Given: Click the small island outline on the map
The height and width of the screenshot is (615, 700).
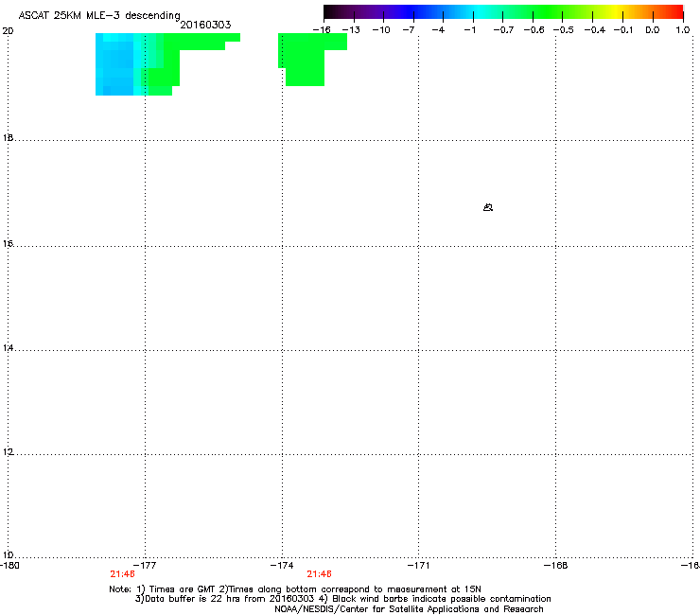Looking at the screenshot, I should tap(488, 207).
